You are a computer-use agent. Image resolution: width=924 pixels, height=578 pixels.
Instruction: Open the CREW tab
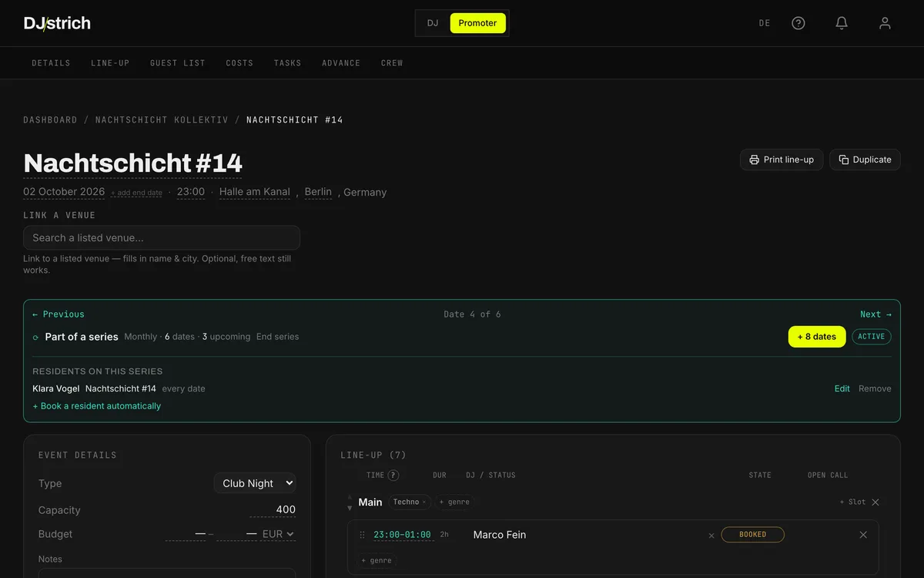point(392,63)
